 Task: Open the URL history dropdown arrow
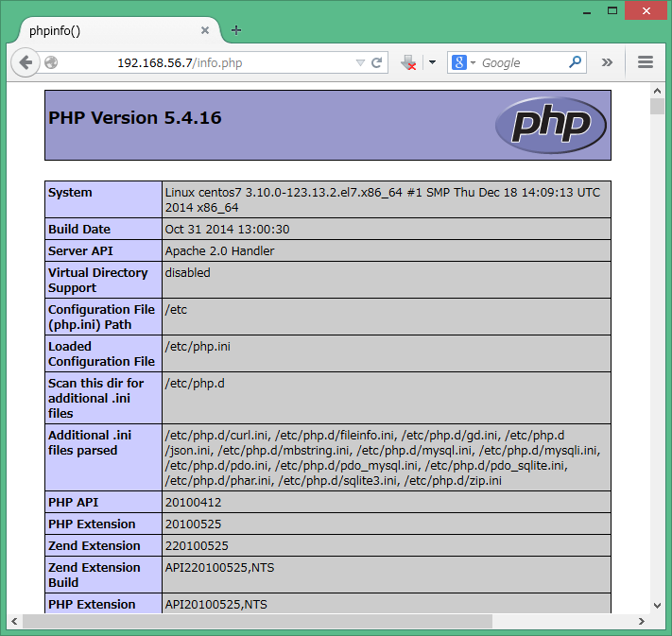pyautogui.click(x=360, y=62)
